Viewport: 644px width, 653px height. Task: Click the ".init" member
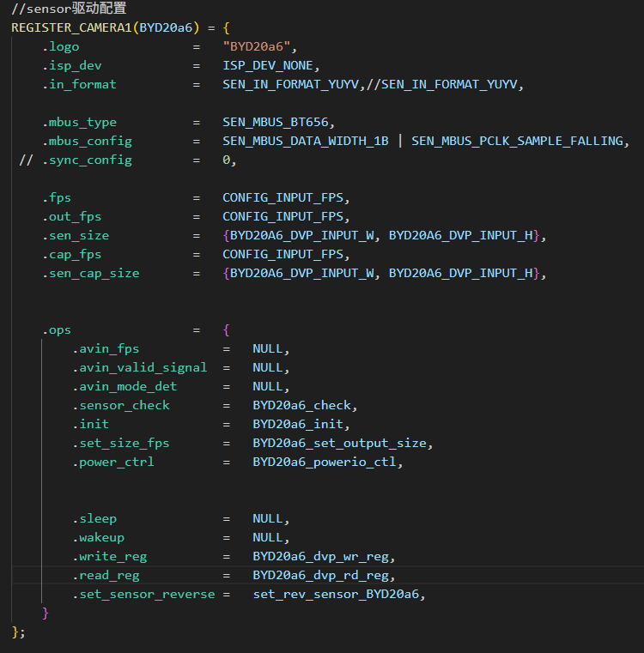click(x=90, y=425)
